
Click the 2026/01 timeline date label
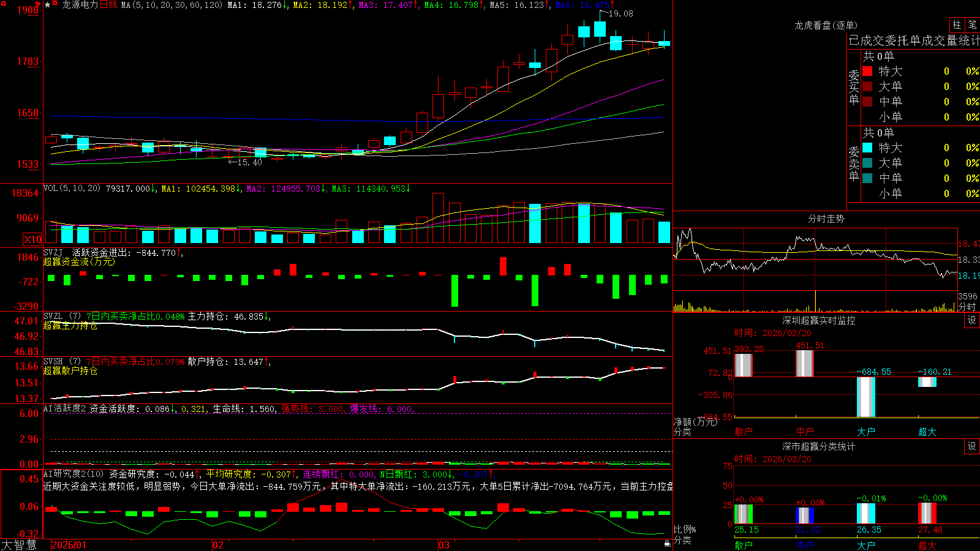coord(69,545)
